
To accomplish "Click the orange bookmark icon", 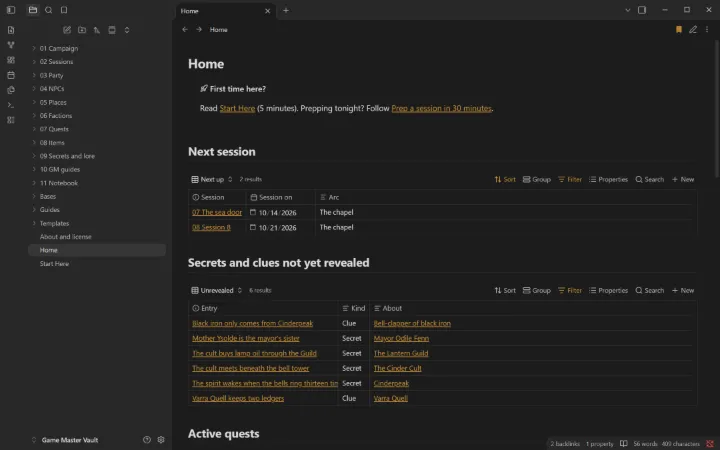I will pos(679,29).
